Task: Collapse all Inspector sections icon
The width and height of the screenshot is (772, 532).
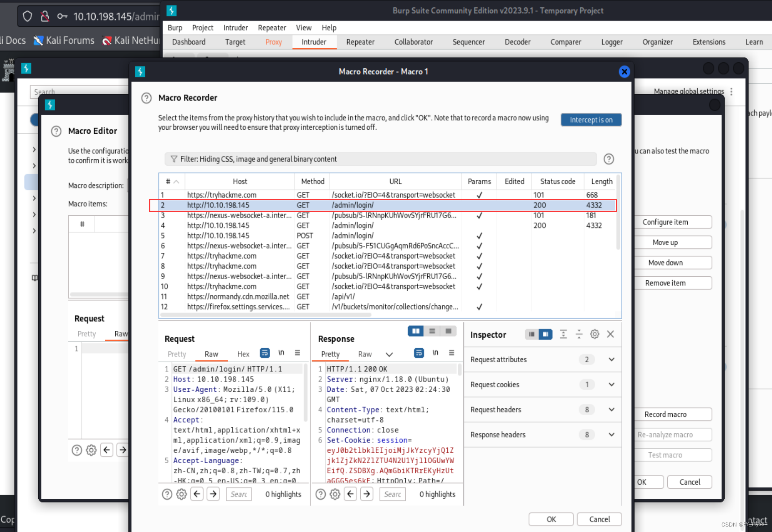Action: tap(579, 334)
